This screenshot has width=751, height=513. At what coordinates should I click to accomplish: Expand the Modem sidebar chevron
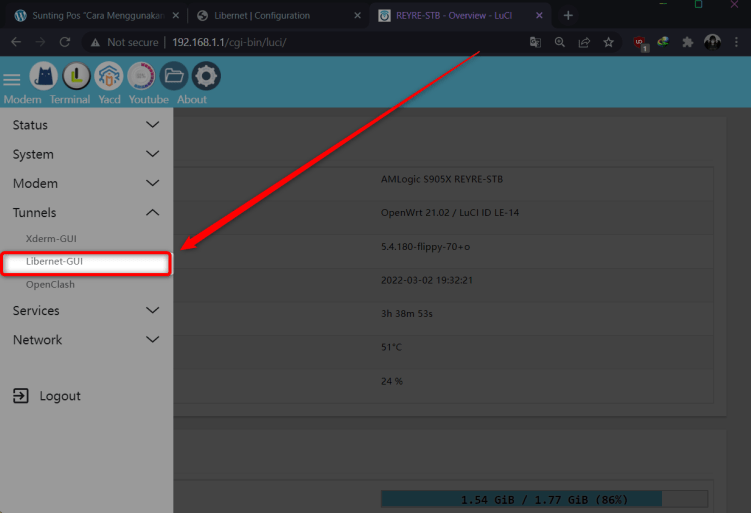click(x=152, y=183)
